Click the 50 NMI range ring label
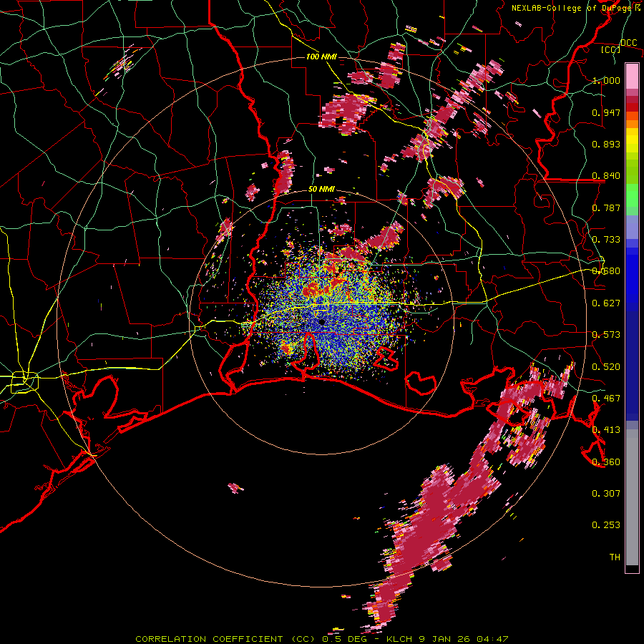Image resolution: width=644 pixels, height=644 pixels. click(321, 189)
